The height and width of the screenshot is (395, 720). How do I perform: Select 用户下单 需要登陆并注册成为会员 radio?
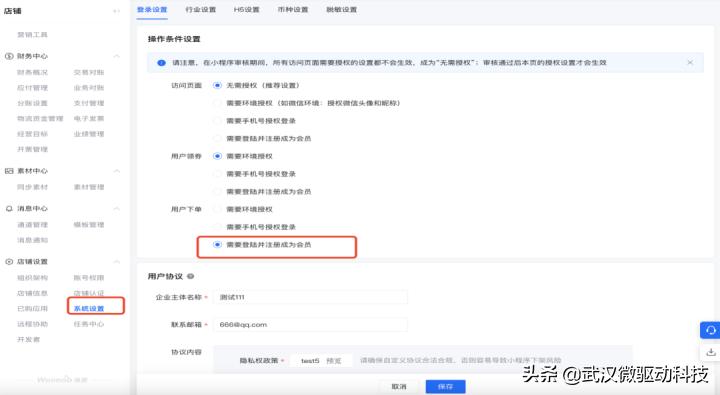217,245
